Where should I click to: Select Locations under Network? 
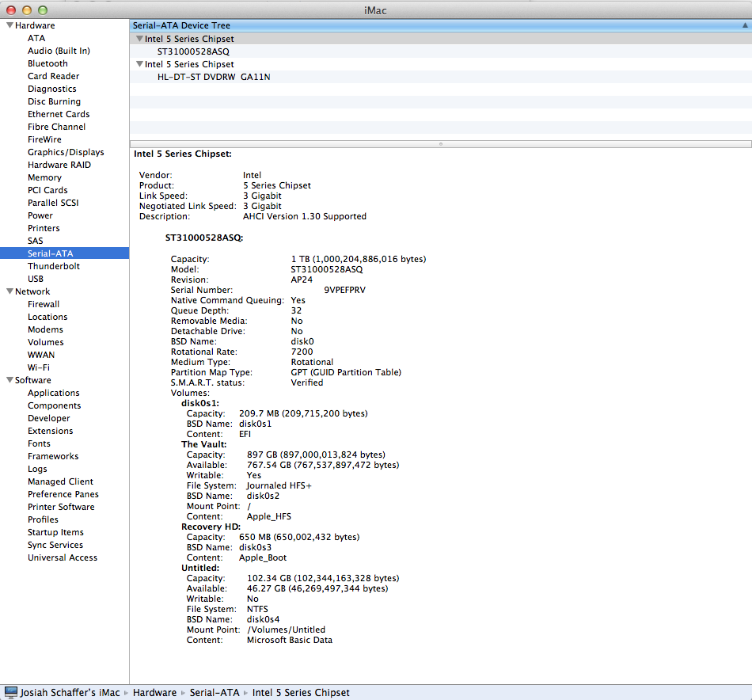(x=47, y=317)
